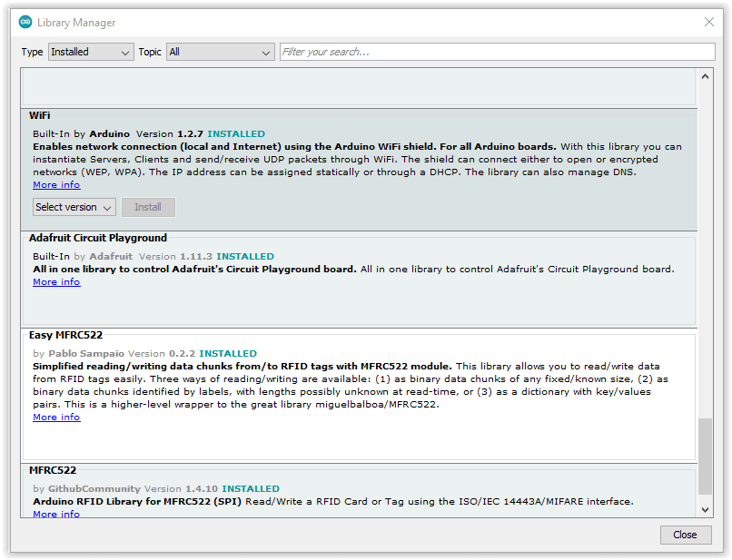Click the scrollbar down arrow
Image resolution: width=732 pixels, height=560 pixels.
[x=705, y=509]
